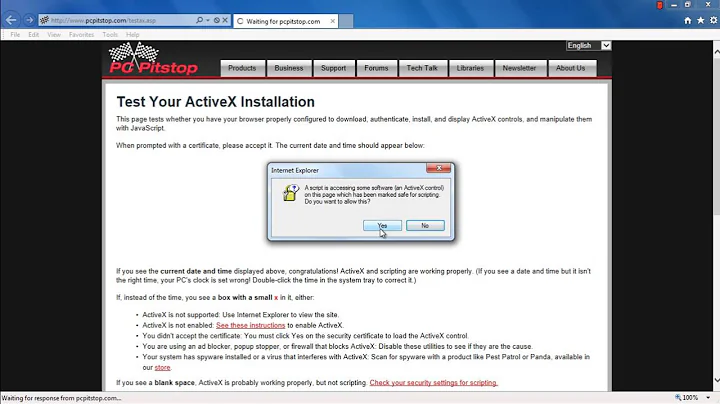Click the red recording icon in title bar
This screenshot has width=720, height=404.
point(660,6)
